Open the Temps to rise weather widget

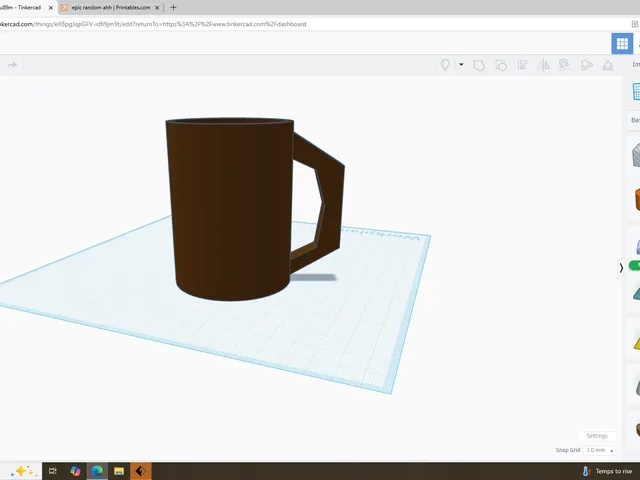[608, 471]
